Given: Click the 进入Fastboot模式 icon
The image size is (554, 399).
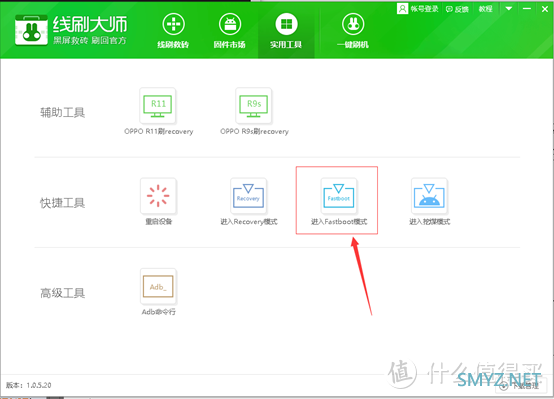Looking at the screenshot, I should [x=338, y=196].
